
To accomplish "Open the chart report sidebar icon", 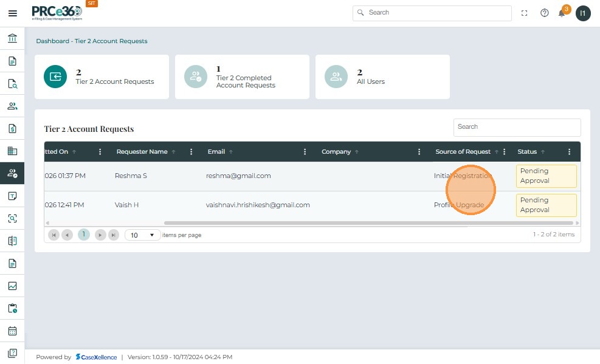I will pyautogui.click(x=12, y=286).
